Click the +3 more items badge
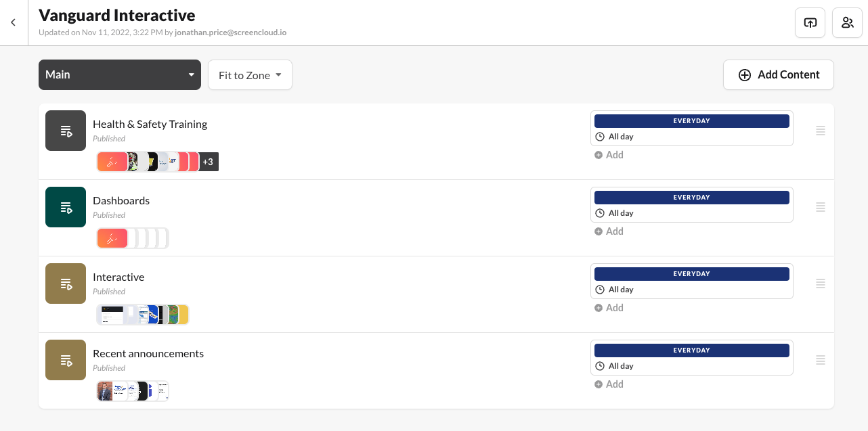Viewport: 868px width, 431px height. pyautogui.click(x=208, y=162)
